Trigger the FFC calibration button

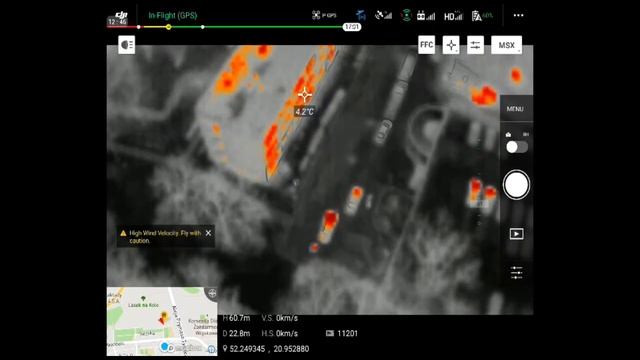click(x=426, y=45)
